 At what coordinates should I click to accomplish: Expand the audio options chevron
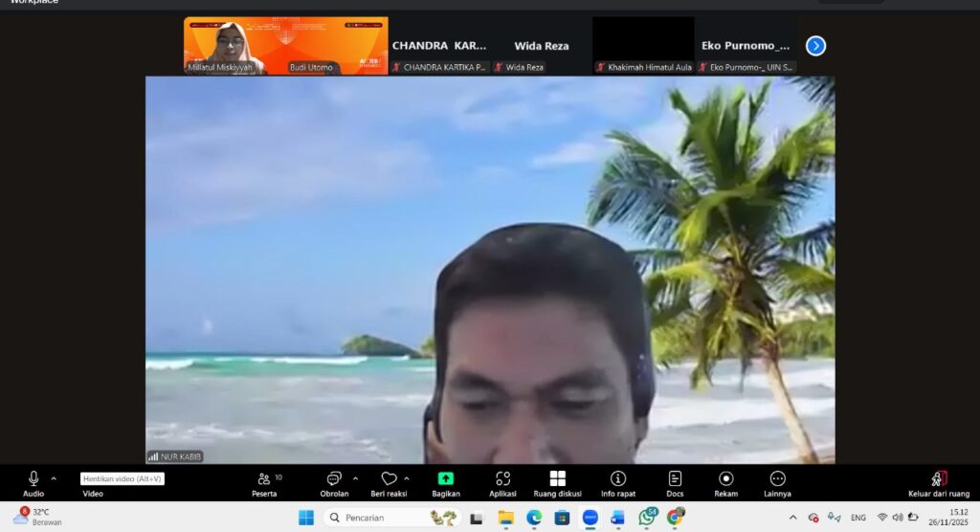[x=54, y=478]
